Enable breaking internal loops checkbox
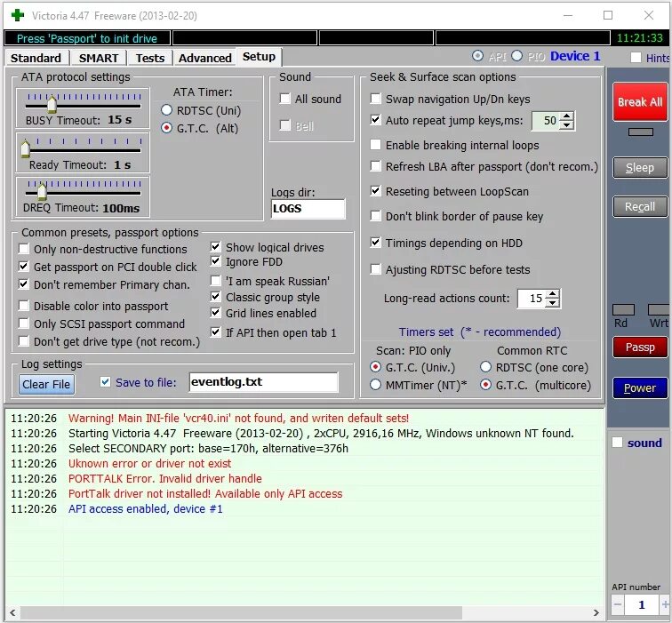 pos(375,145)
